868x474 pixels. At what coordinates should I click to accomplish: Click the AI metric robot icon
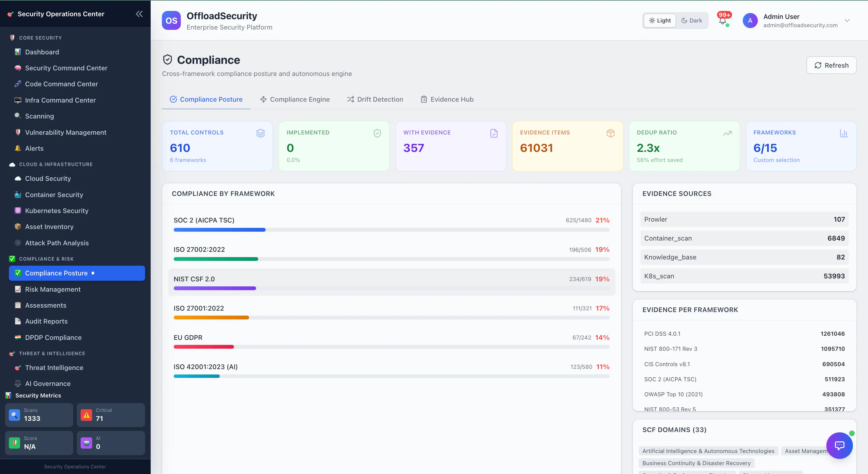(x=87, y=443)
